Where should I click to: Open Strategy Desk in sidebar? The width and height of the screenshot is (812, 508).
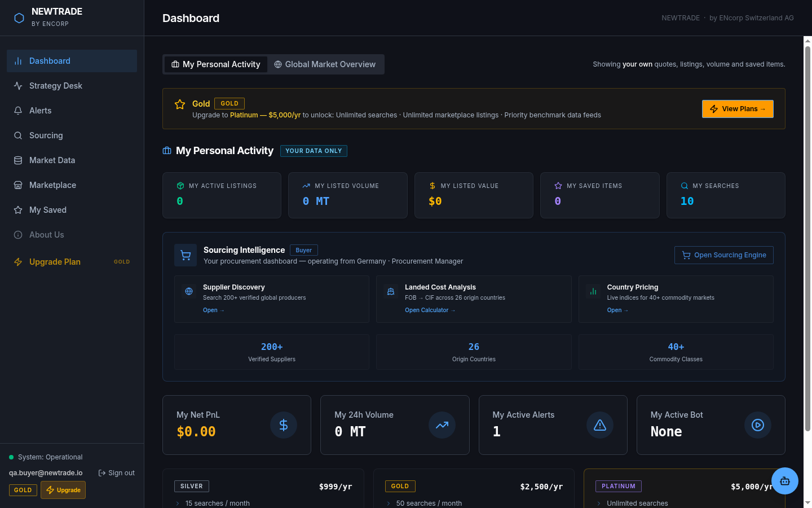tap(72, 86)
